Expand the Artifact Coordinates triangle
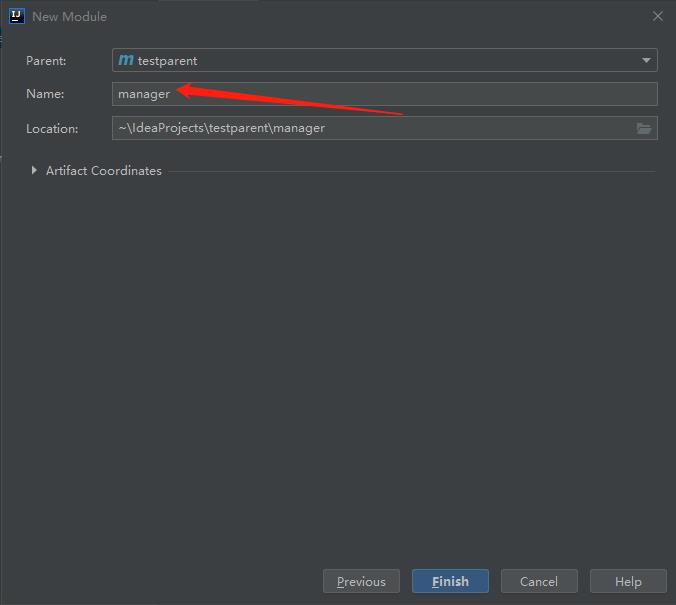This screenshot has width=676, height=605. [x=34, y=171]
